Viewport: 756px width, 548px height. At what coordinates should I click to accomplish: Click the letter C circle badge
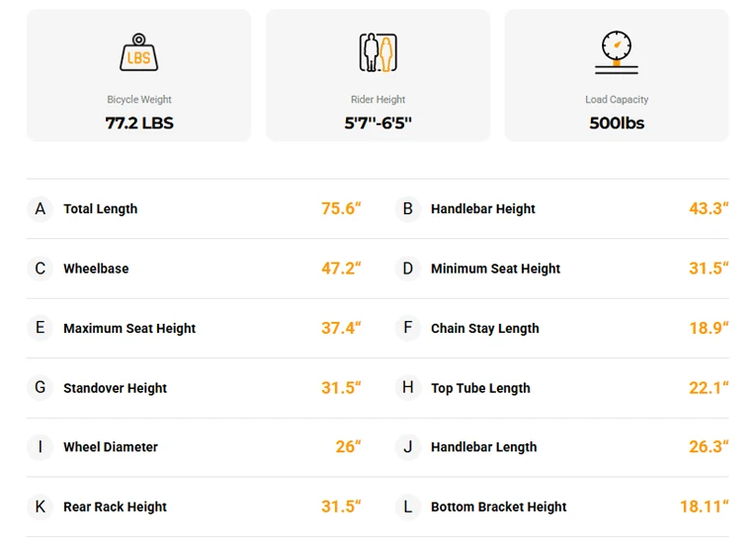[x=40, y=269]
